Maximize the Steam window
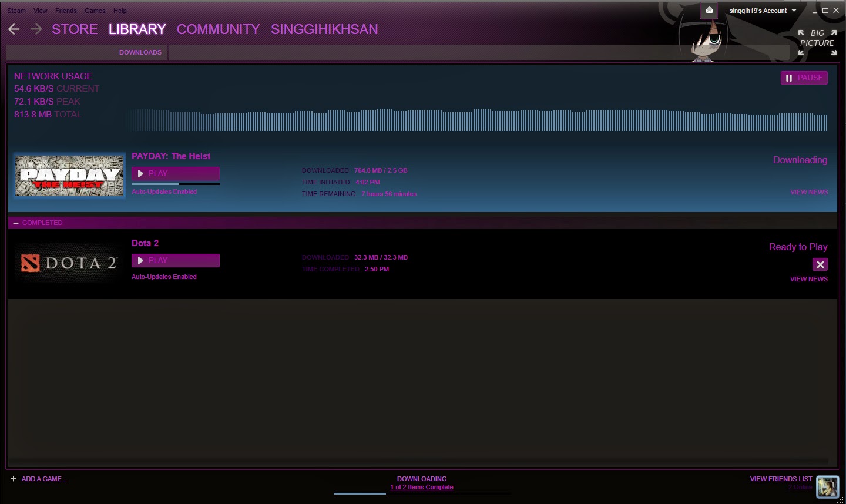This screenshot has width=846, height=504. coord(825,11)
